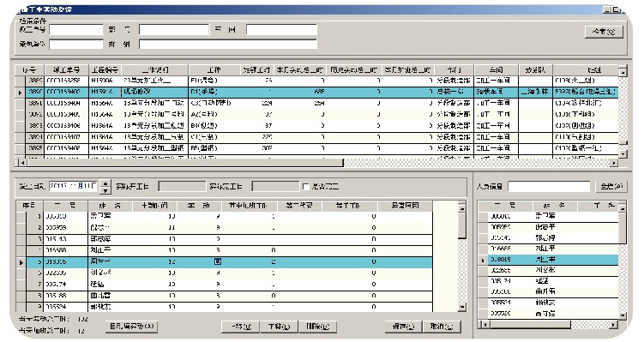Up arrow of the attendance table vertical scrollbar

tap(462, 208)
